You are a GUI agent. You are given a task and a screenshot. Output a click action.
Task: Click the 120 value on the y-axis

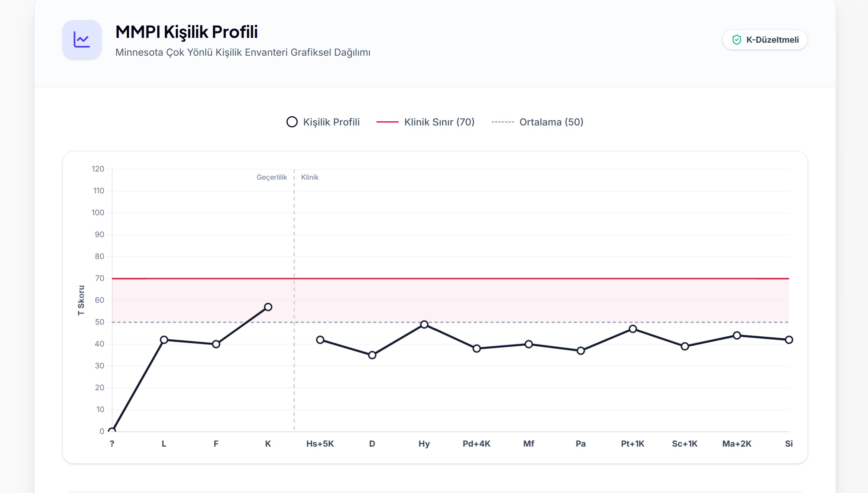pyautogui.click(x=98, y=169)
